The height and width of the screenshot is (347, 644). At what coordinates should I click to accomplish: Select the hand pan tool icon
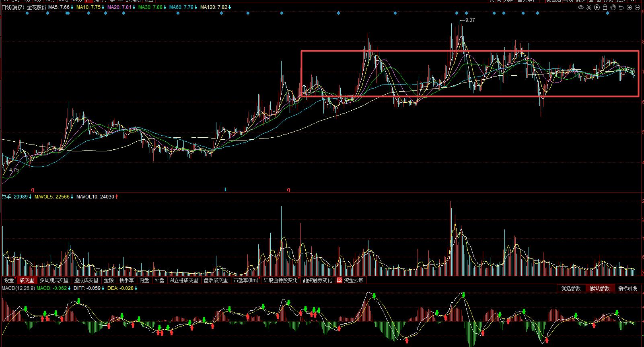(x=613, y=7)
